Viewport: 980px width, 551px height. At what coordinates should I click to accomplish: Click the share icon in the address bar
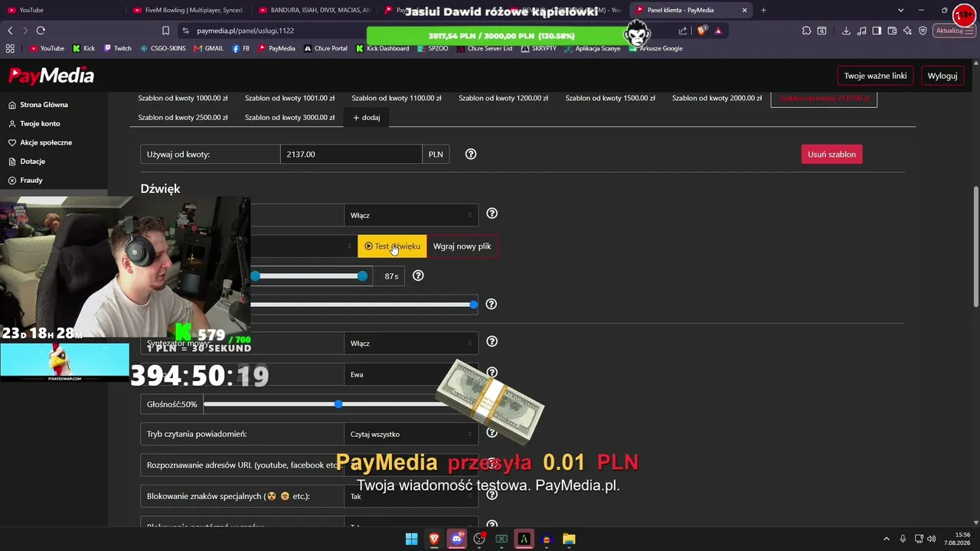pyautogui.click(x=683, y=31)
